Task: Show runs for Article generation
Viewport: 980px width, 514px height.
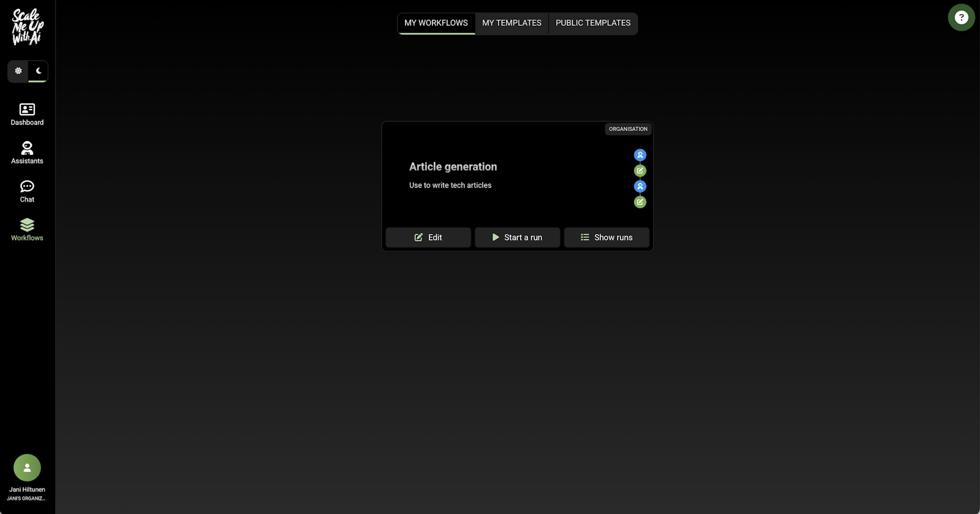Action: (x=606, y=238)
